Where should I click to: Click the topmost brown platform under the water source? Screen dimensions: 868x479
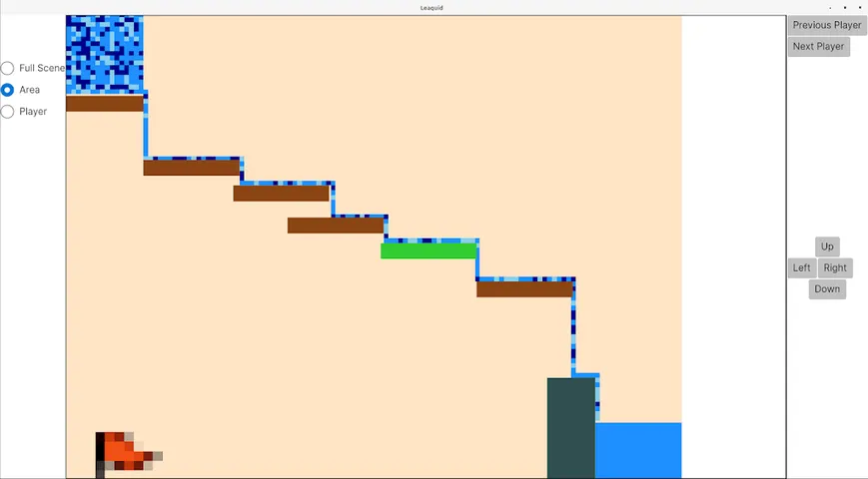tap(104, 104)
